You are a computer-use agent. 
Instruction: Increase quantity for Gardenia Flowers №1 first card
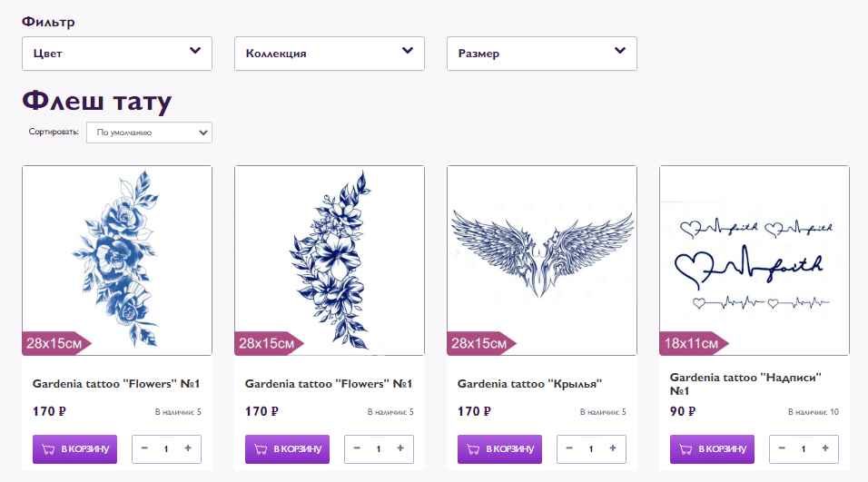coord(188,448)
